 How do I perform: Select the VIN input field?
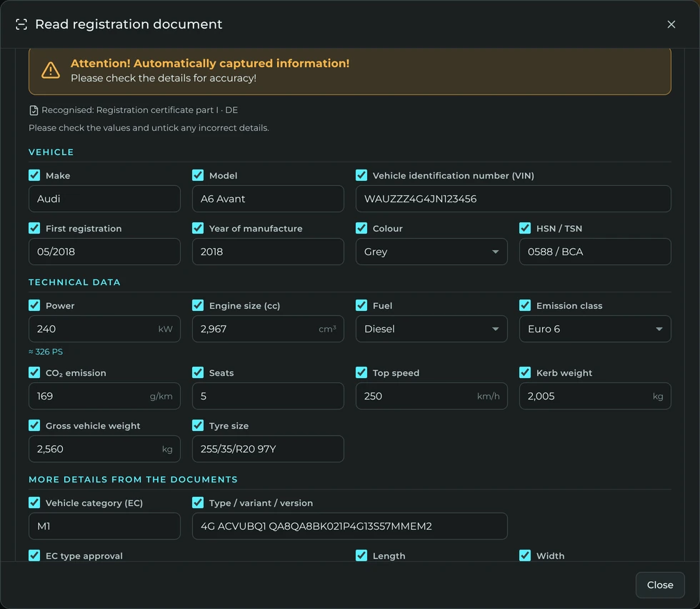(x=514, y=199)
